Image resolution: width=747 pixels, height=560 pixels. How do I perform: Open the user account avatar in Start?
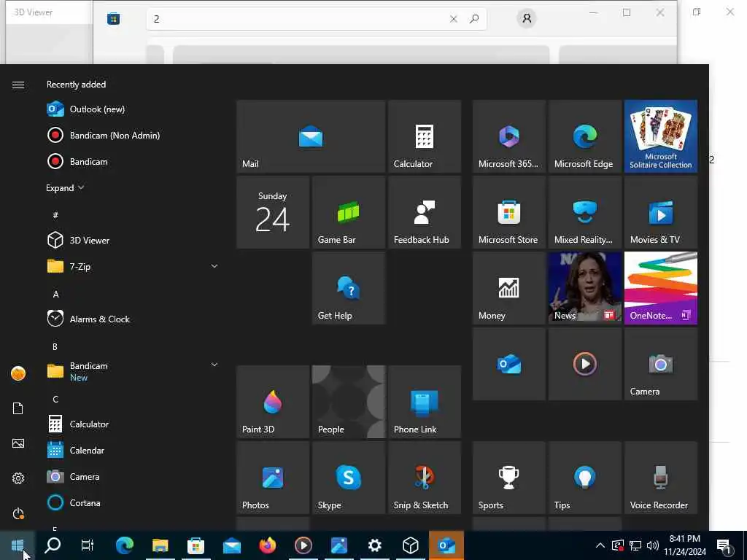pos(18,373)
